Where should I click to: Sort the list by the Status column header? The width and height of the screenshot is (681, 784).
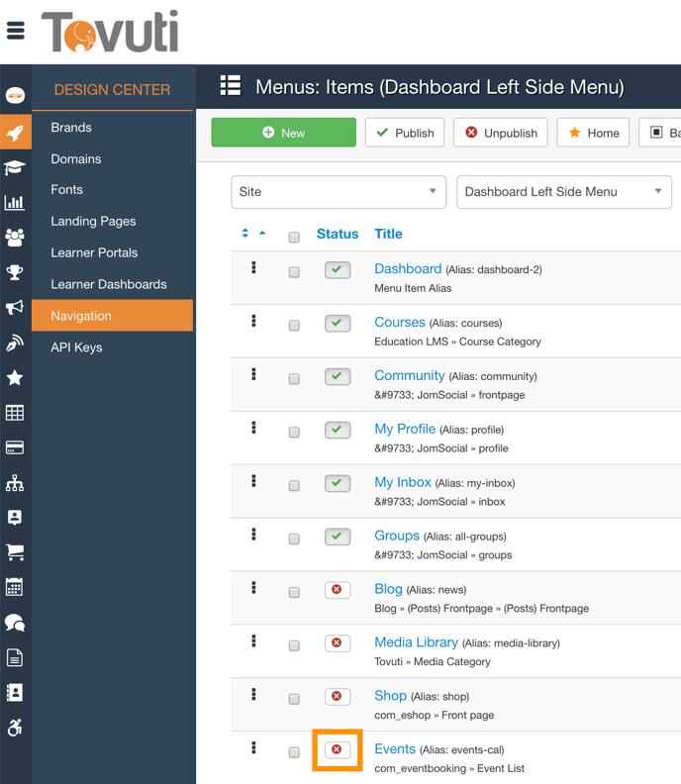tap(337, 234)
